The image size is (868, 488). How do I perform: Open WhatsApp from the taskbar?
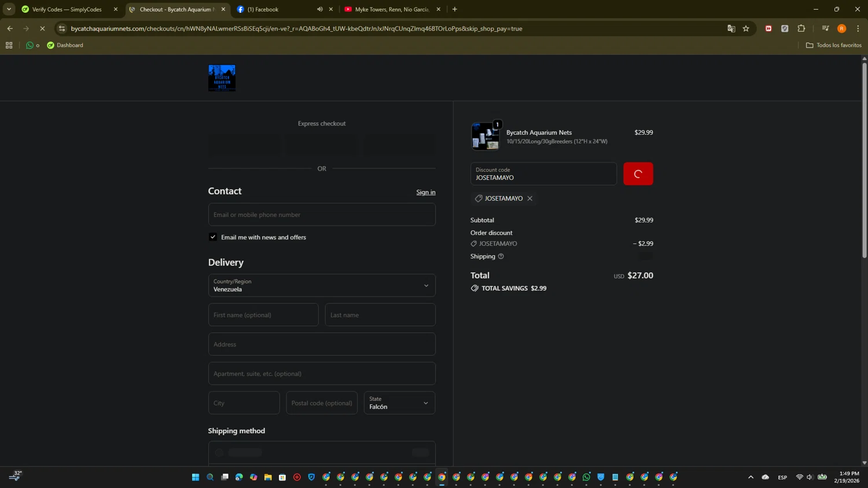click(586, 477)
